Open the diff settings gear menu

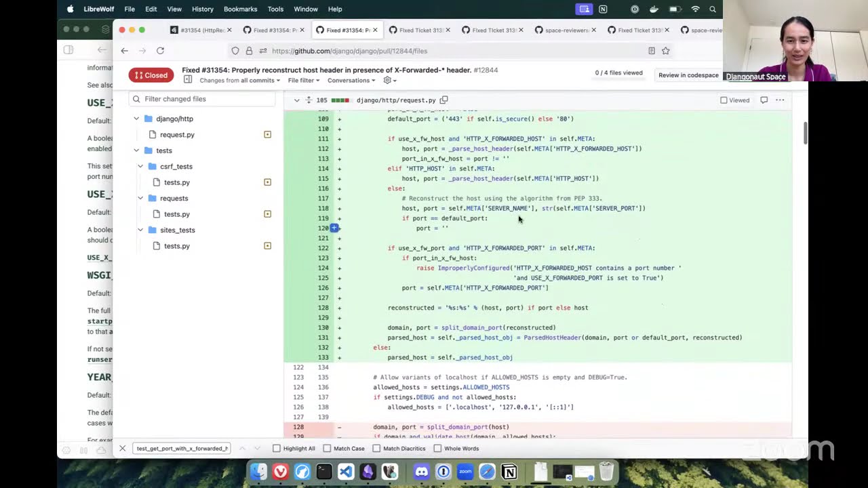click(389, 80)
